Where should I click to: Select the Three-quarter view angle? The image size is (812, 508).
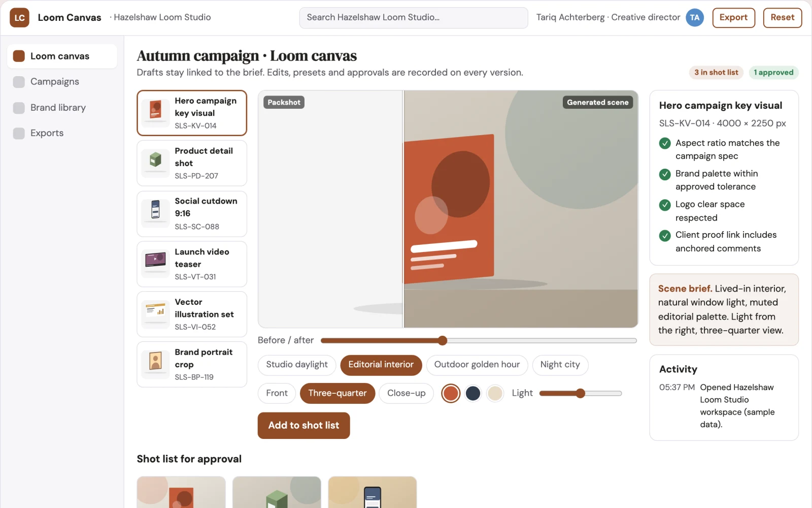(337, 393)
